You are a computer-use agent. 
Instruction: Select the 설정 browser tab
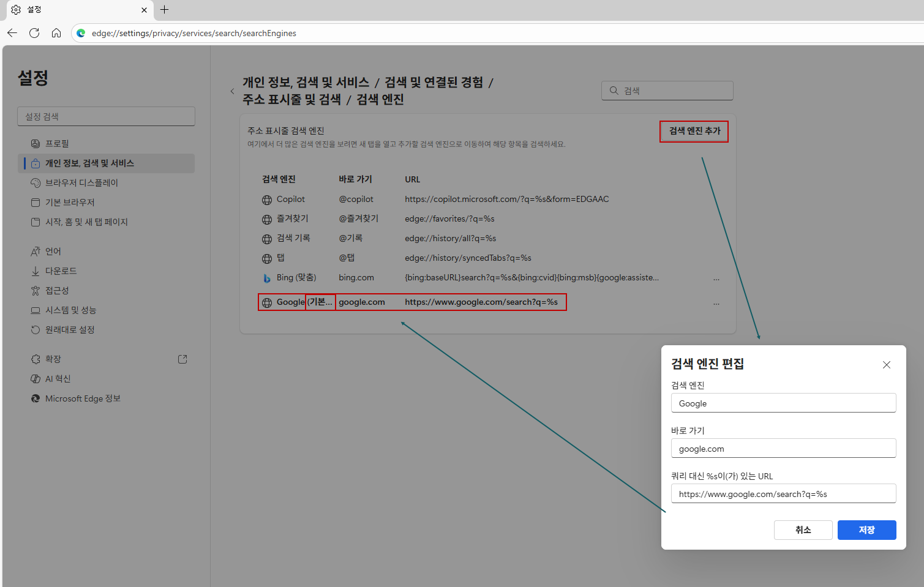(80, 10)
